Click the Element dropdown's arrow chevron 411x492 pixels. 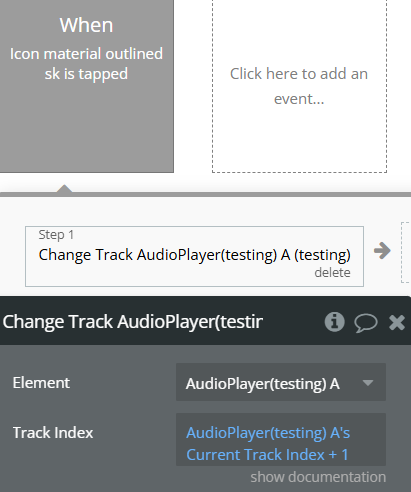pyautogui.click(x=368, y=383)
